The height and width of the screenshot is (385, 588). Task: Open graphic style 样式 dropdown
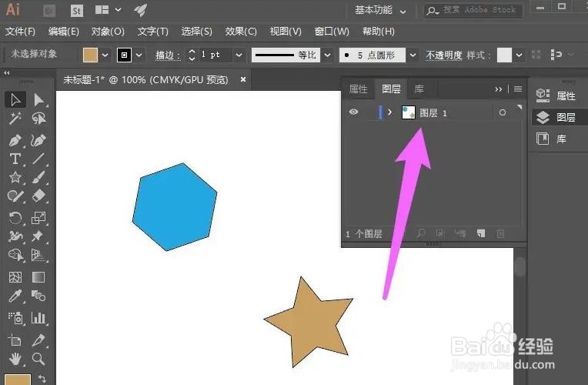click(519, 55)
